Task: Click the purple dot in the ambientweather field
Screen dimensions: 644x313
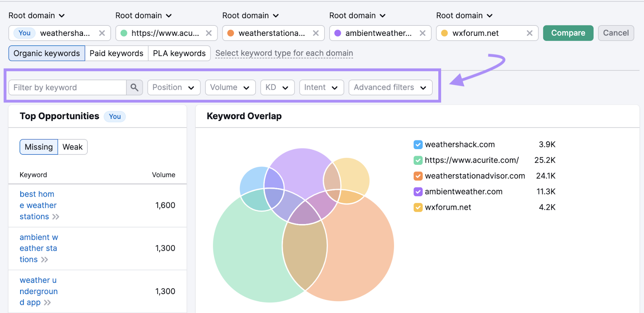Action: [x=338, y=33]
